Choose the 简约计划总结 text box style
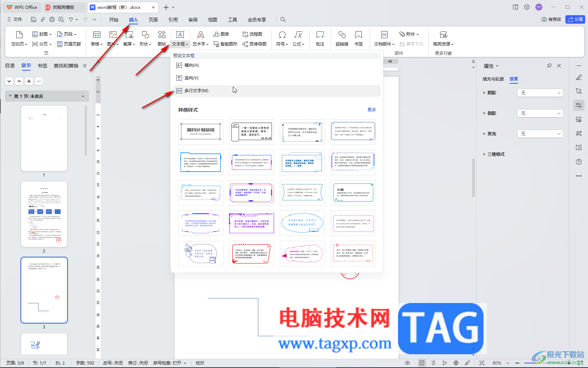 pyautogui.click(x=201, y=132)
